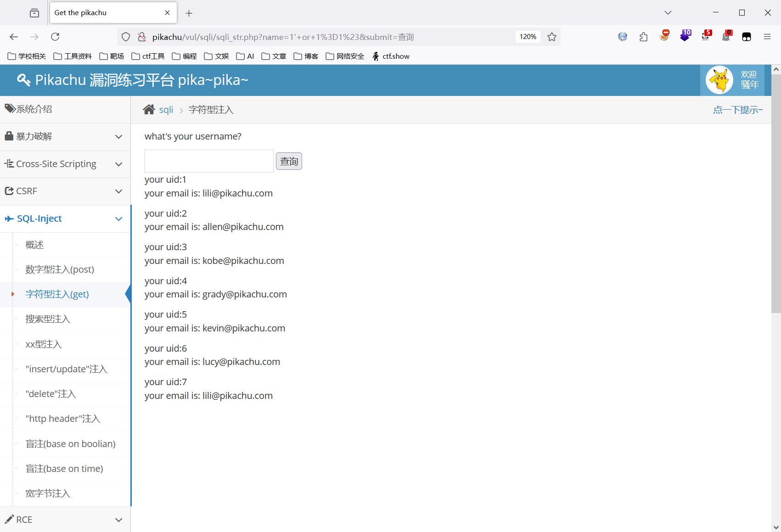Open the extensions puzzle icon
781x532 pixels.
pyautogui.click(x=643, y=37)
